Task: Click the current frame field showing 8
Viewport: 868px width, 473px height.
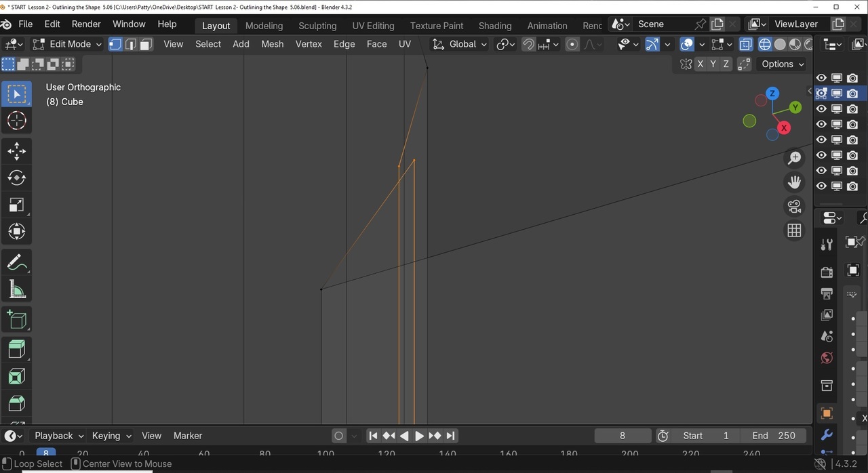Action: [623, 436]
